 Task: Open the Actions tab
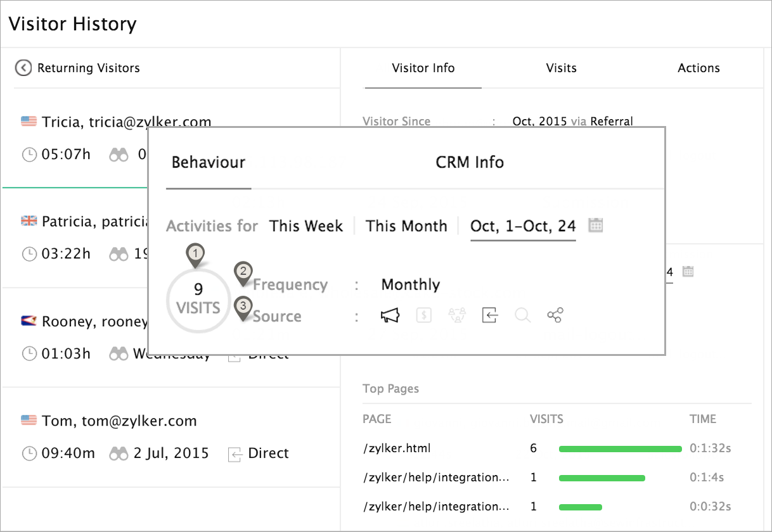(x=698, y=68)
